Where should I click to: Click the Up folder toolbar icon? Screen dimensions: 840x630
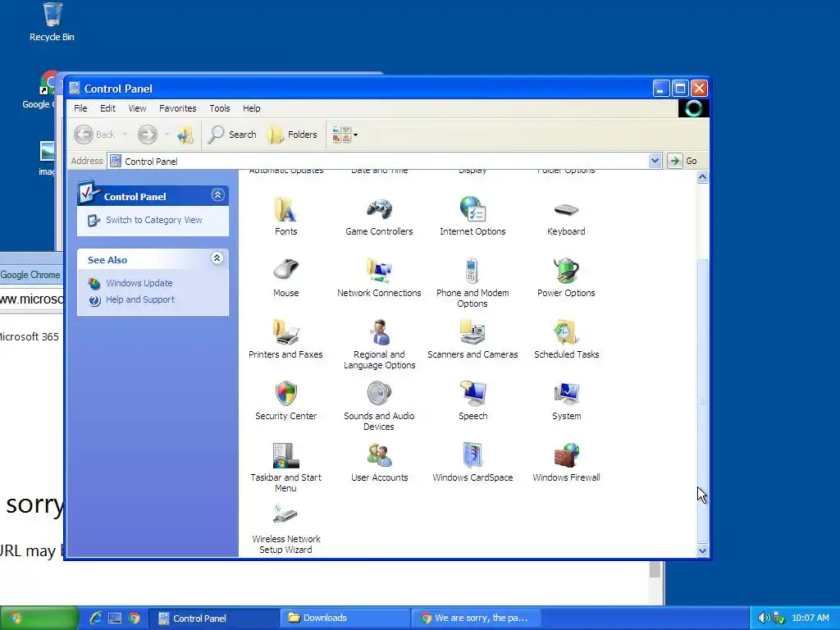coord(185,135)
